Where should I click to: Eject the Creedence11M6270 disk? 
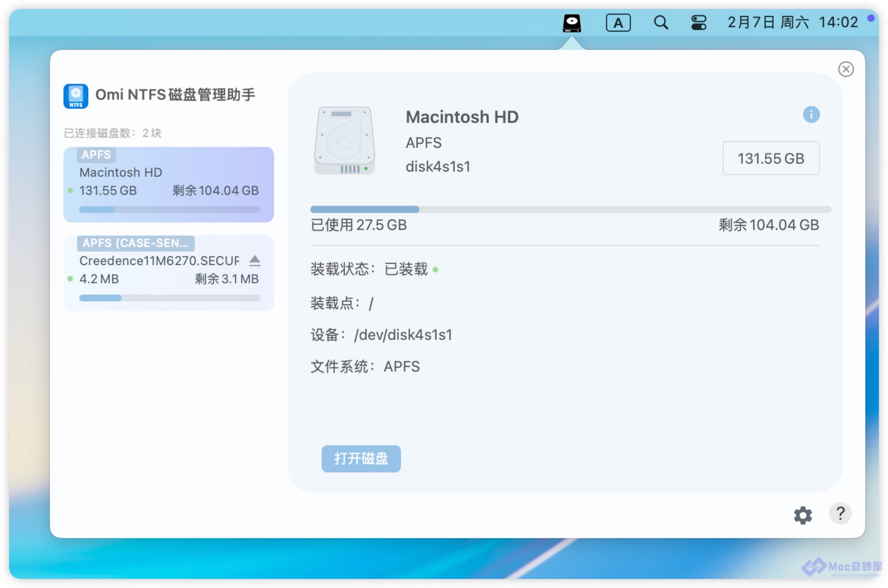coord(255,261)
